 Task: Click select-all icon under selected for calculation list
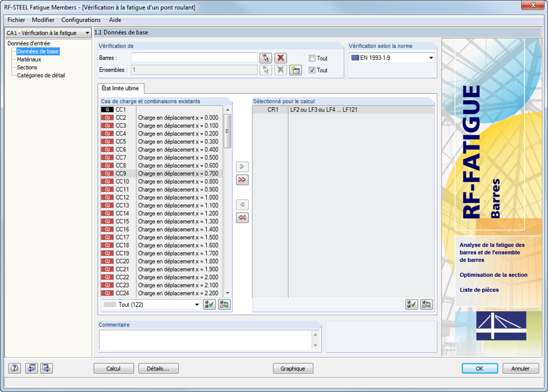tap(412, 305)
